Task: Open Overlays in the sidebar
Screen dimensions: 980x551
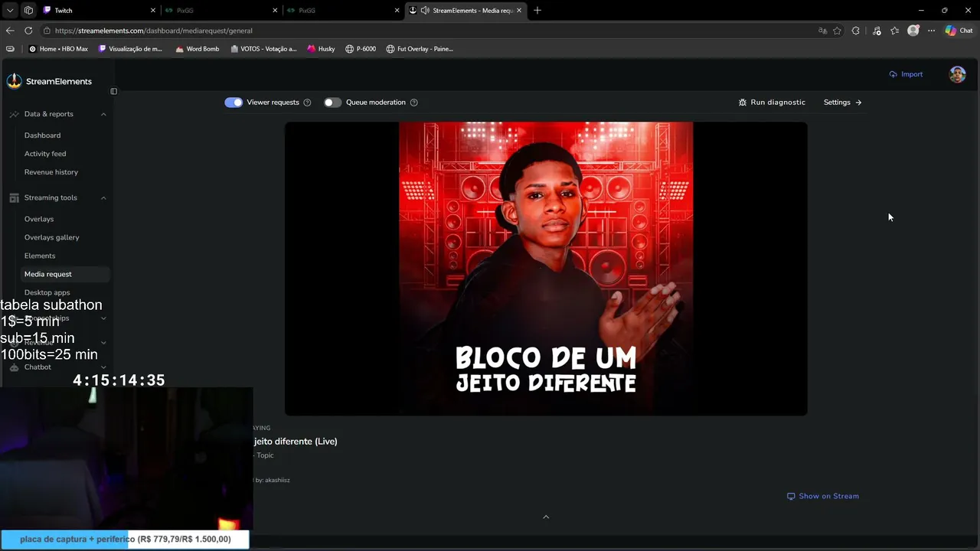Action: (x=39, y=219)
